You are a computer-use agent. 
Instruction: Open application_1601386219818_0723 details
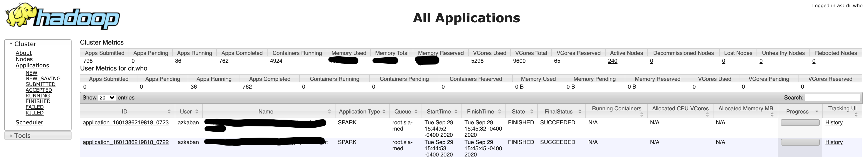(126, 123)
